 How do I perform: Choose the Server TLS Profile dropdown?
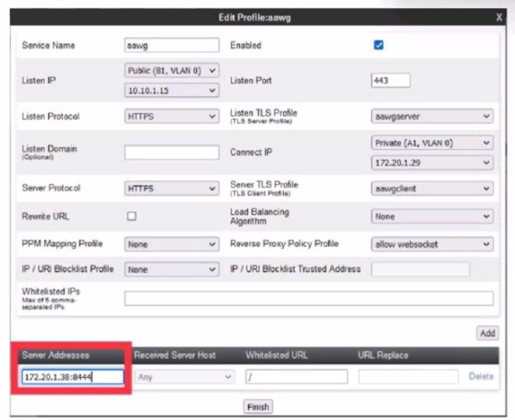pos(432,189)
